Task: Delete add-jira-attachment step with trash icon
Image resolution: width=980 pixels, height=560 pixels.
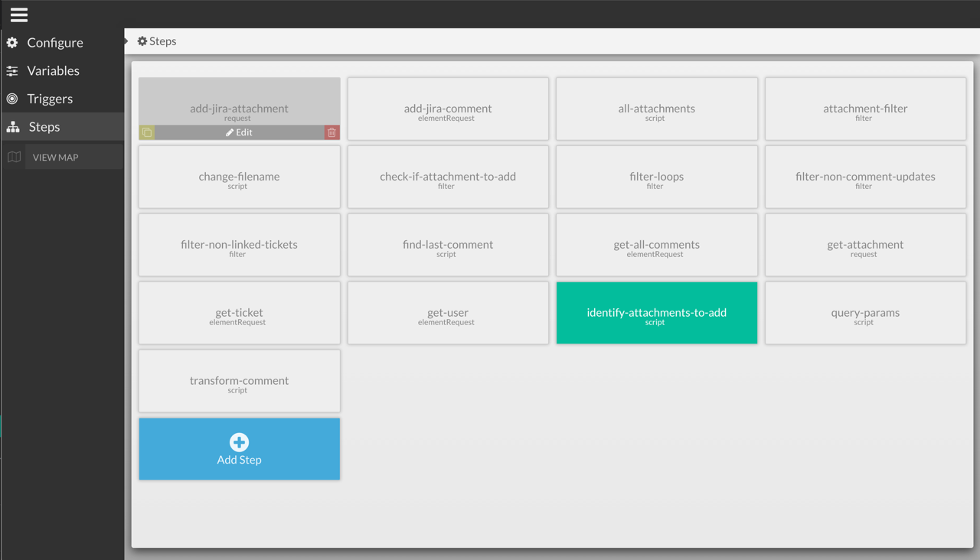Action: [332, 132]
